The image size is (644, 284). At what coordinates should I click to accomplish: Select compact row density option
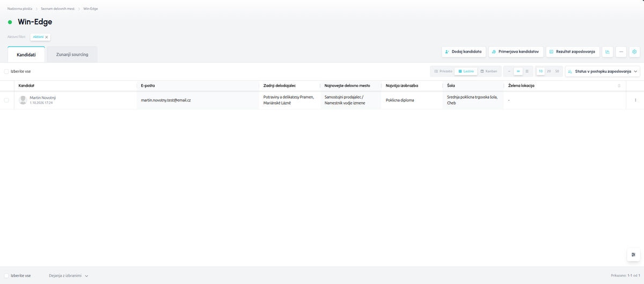pos(509,71)
